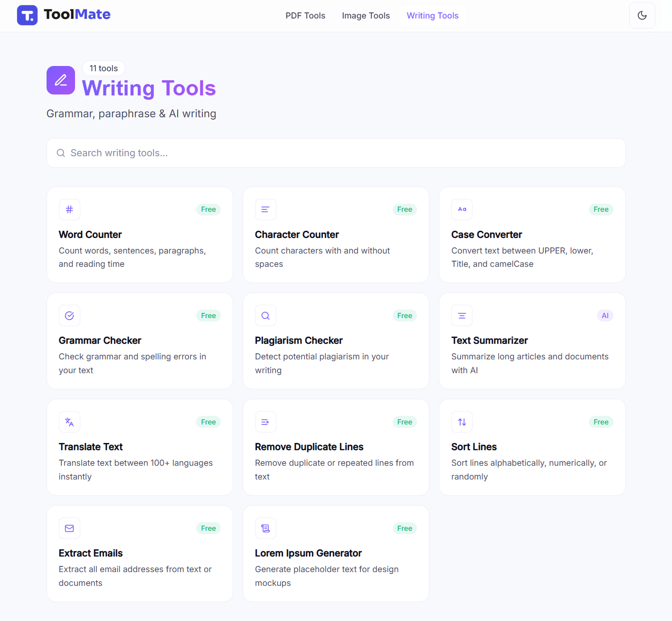Click the Remove Duplicate Lines icon

click(265, 422)
